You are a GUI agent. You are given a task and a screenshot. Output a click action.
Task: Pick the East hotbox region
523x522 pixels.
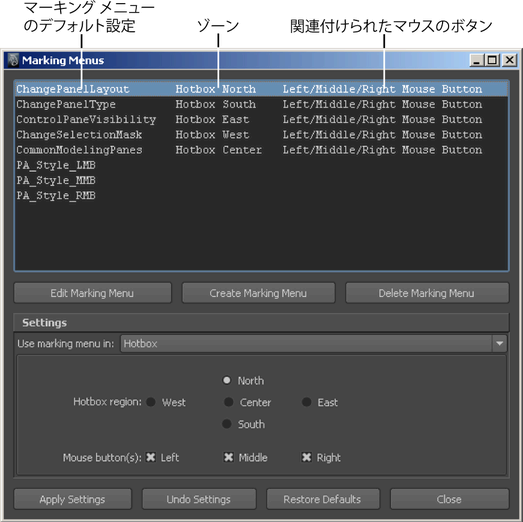coord(307,402)
